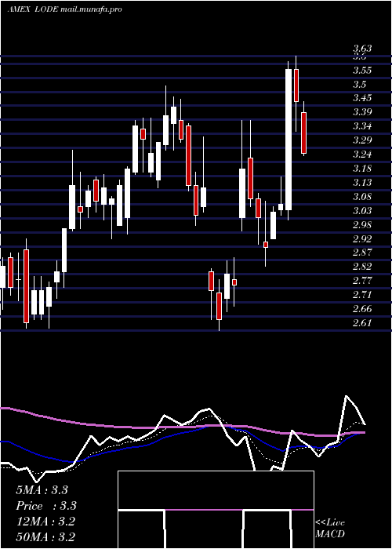Viewport: 392px width, 549px height.
Task: Click the last red candlestick on the chart
Action: pyautogui.click(x=304, y=133)
